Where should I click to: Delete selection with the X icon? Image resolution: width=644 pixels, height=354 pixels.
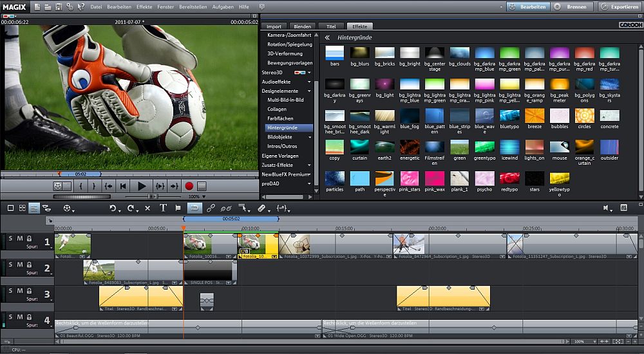[147, 208]
